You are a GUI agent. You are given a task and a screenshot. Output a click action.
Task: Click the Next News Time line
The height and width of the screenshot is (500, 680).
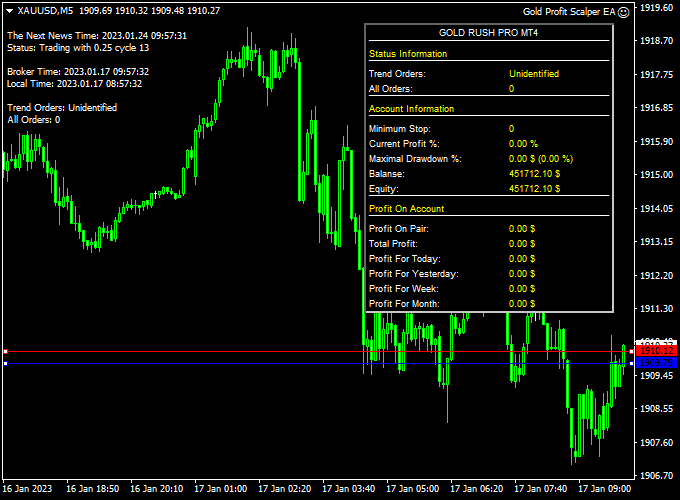pos(97,36)
